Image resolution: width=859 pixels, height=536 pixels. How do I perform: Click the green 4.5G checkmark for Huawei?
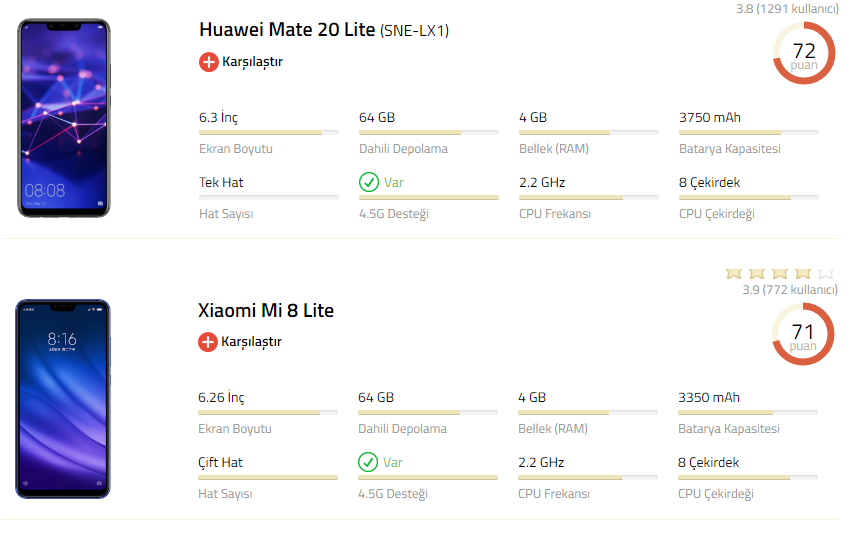(x=368, y=182)
